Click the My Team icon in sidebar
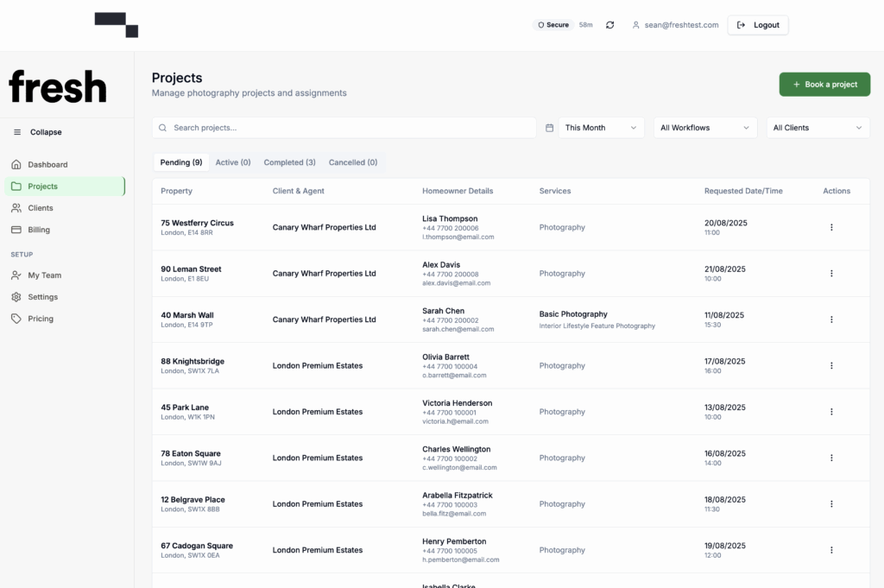 (x=16, y=275)
